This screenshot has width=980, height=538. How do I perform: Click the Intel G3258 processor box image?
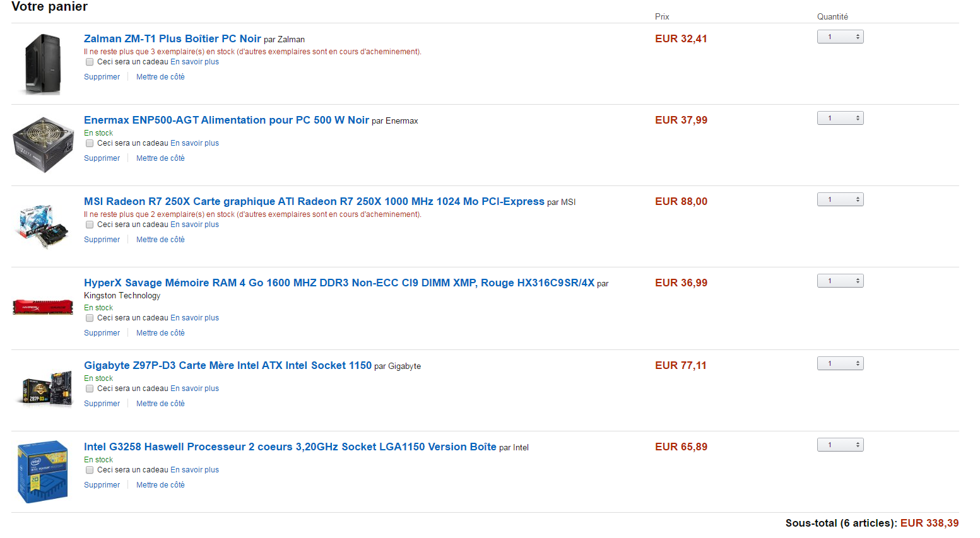pyautogui.click(x=43, y=472)
